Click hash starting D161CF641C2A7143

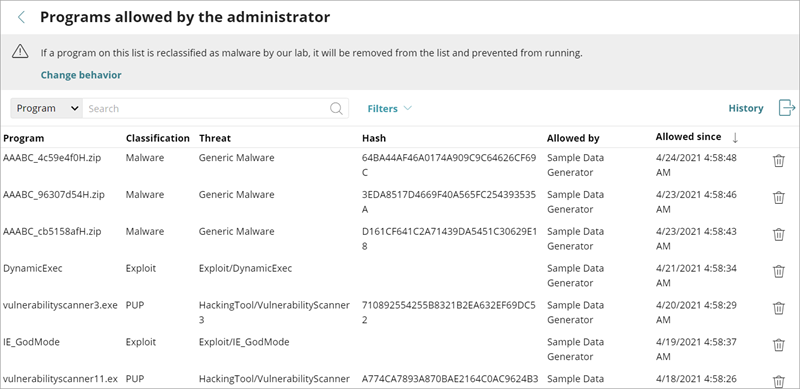tap(449, 238)
